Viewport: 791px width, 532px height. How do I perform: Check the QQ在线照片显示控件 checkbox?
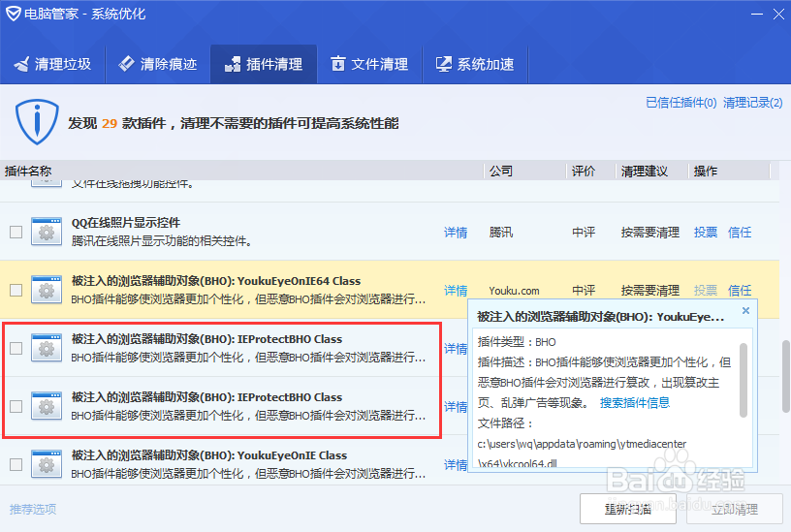click(16, 232)
